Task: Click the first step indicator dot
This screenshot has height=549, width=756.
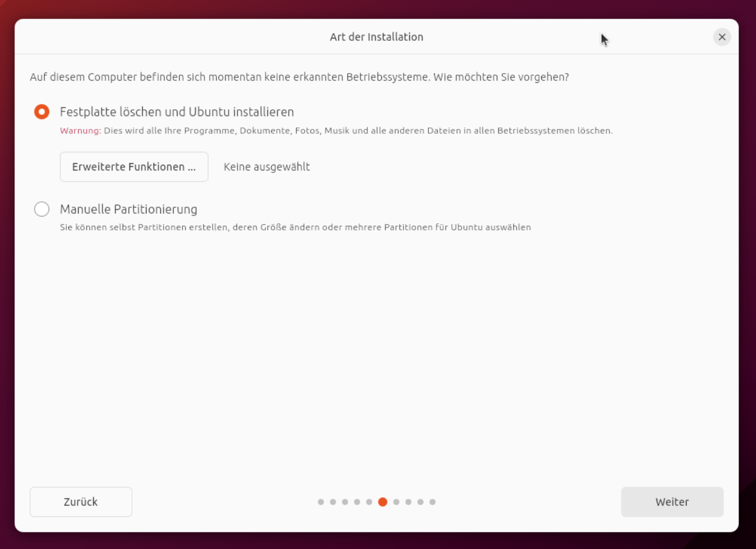Action: pyautogui.click(x=321, y=502)
